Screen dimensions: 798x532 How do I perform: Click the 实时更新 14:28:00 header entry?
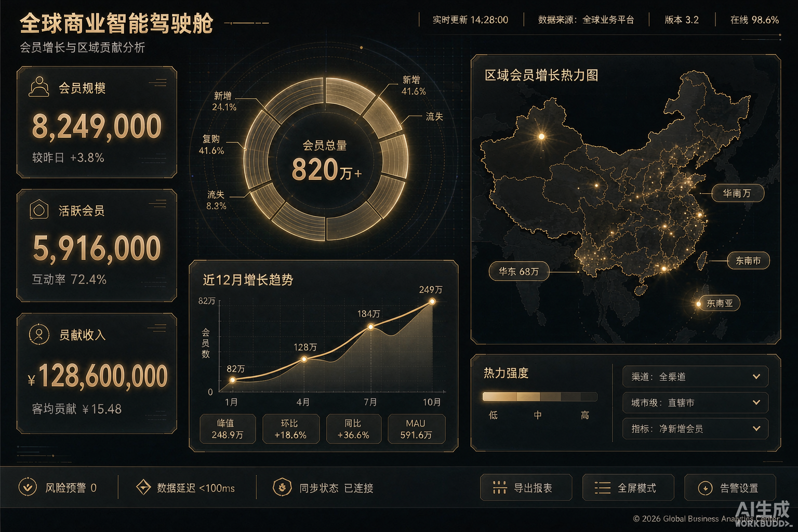tap(470, 20)
